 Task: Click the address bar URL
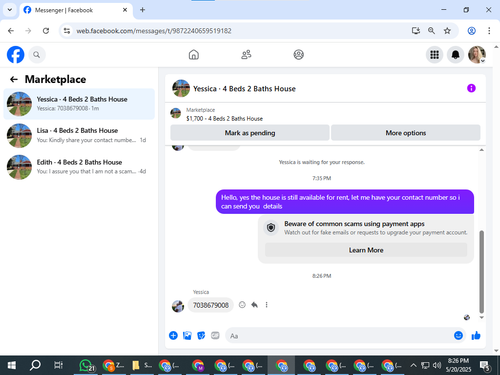click(x=154, y=31)
